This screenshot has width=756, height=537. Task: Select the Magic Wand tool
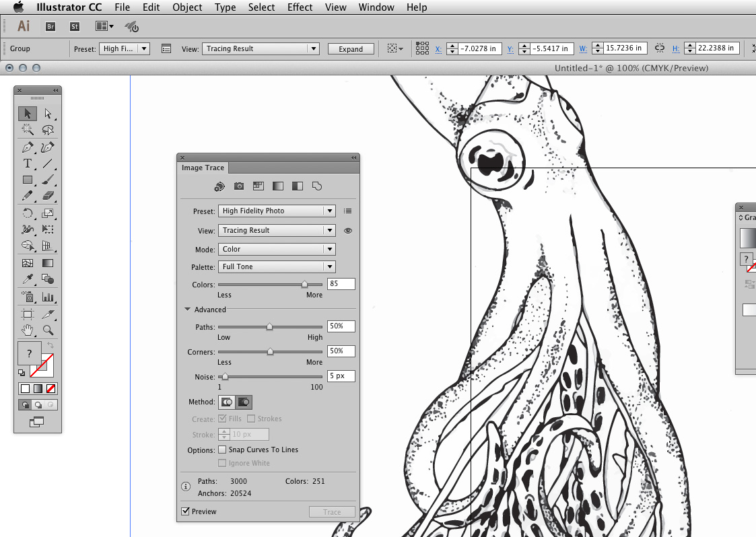pos(26,131)
